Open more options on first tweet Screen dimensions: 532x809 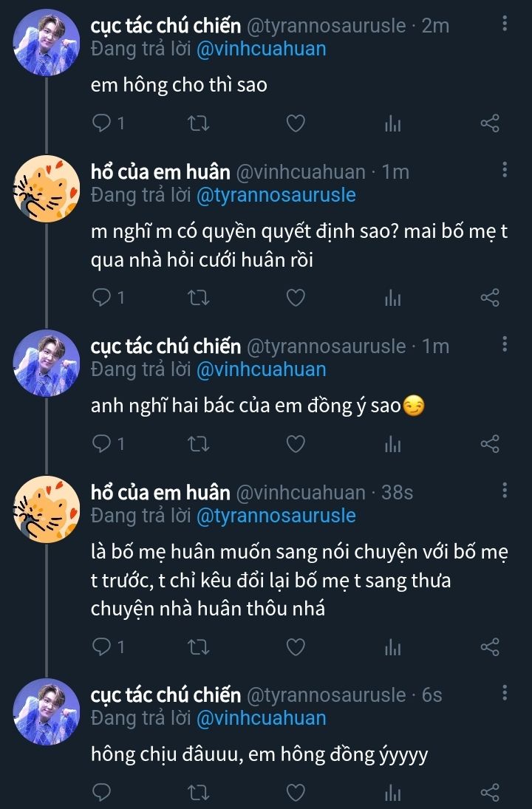click(x=505, y=24)
